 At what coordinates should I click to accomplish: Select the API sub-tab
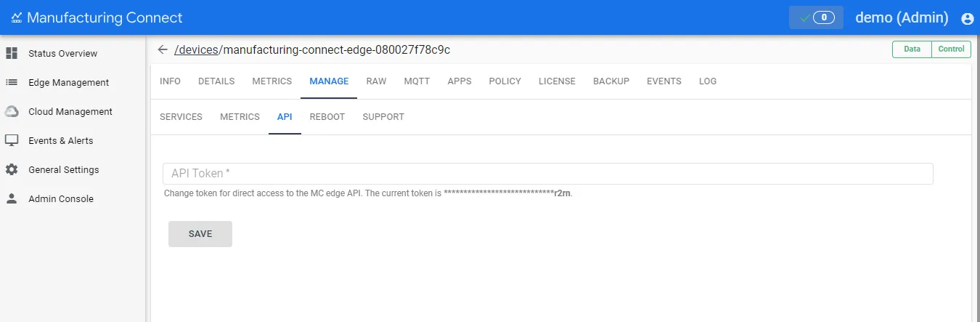(x=285, y=117)
